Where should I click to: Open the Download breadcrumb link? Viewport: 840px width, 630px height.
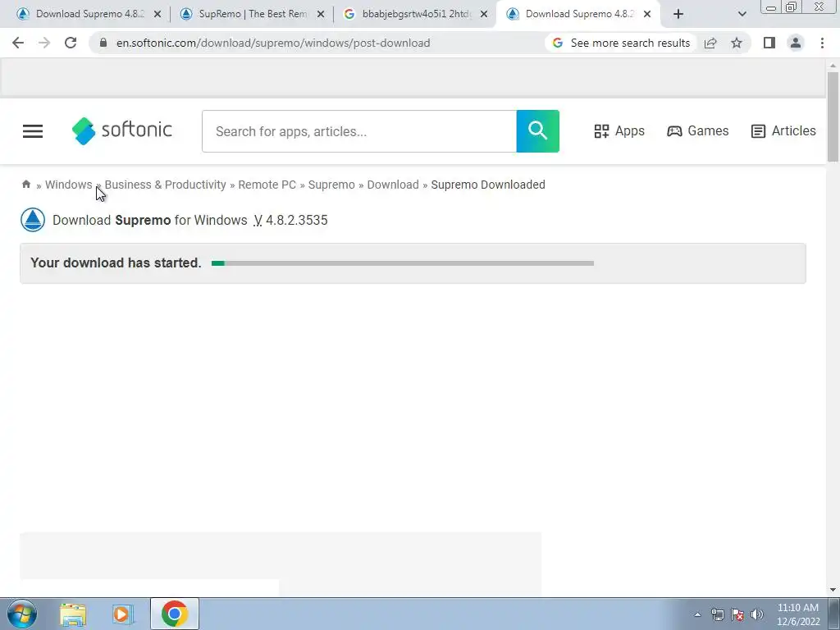click(x=393, y=185)
